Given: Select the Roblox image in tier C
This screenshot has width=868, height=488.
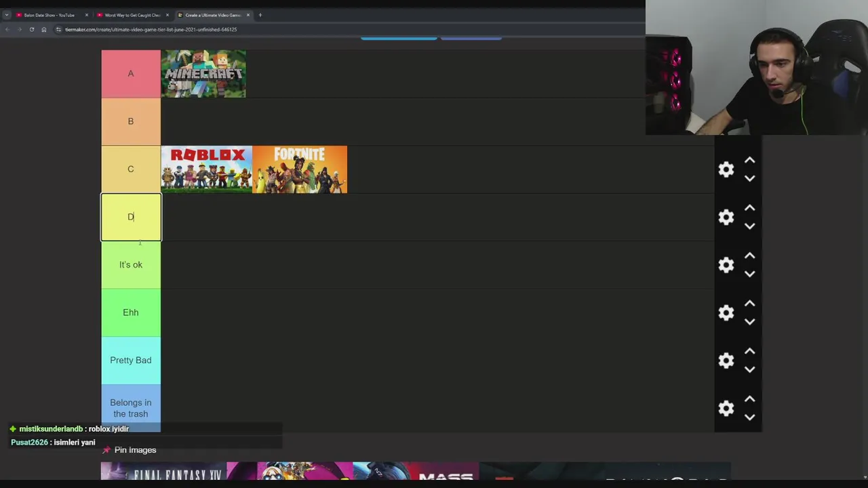Looking at the screenshot, I should [x=207, y=169].
